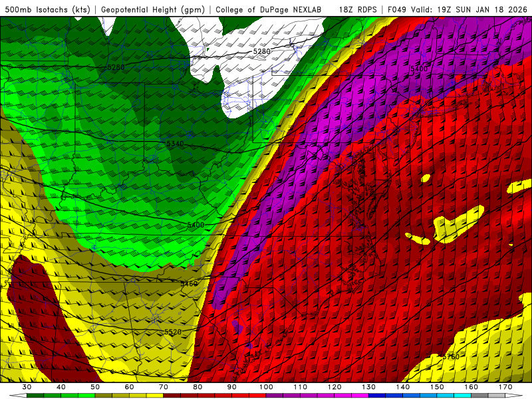Click the 5400 contour label in green region
This screenshot has width=532, height=399.
point(196,225)
